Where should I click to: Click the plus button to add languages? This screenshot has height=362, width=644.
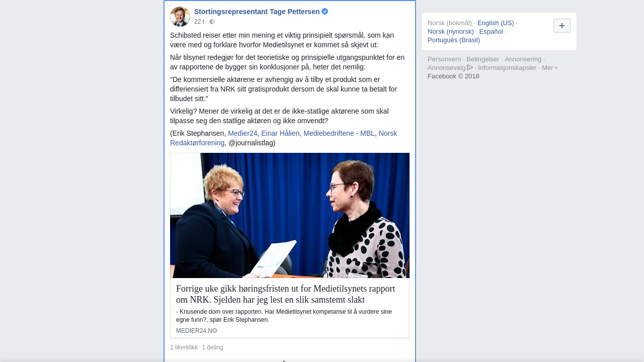coord(562,26)
